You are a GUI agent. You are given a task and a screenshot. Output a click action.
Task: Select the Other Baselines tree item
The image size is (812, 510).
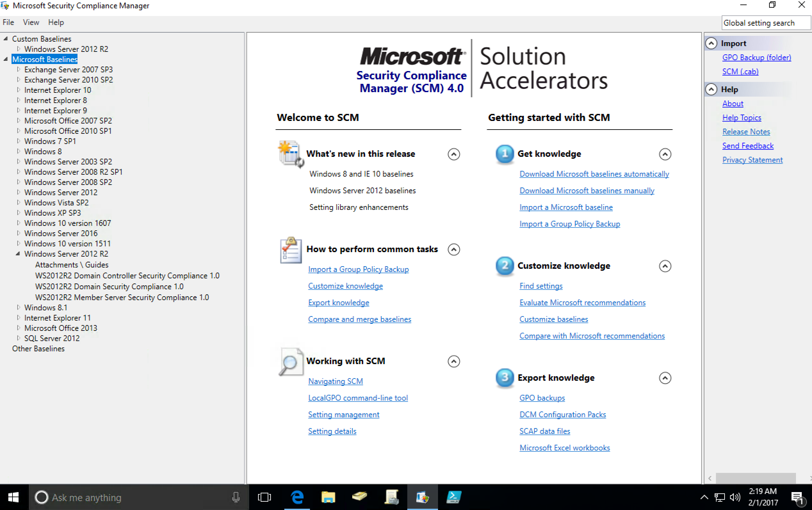pos(38,349)
